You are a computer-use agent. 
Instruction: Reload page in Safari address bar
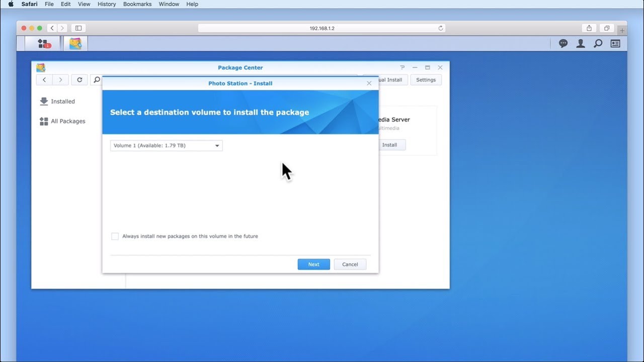point(441,28)
